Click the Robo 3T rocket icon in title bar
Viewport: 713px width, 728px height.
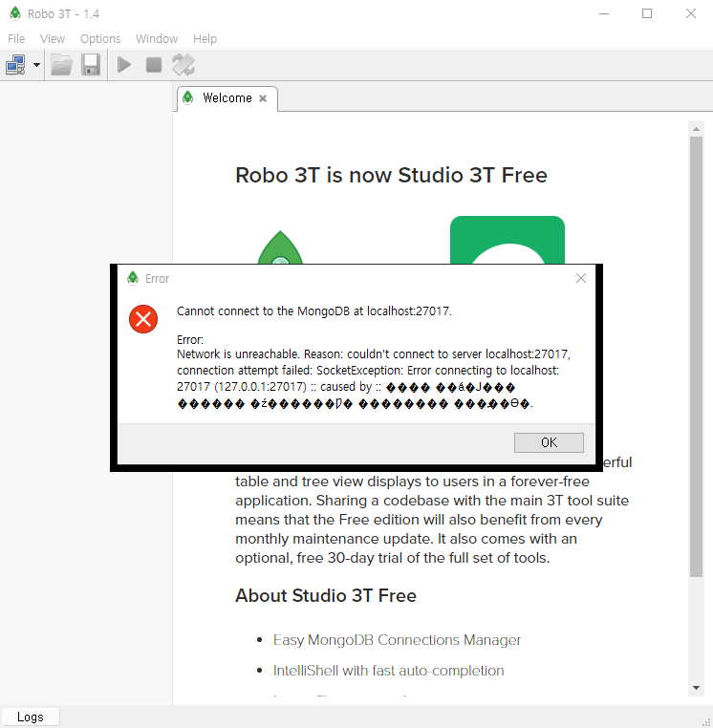pyautogui.click(x=15, y=13)
